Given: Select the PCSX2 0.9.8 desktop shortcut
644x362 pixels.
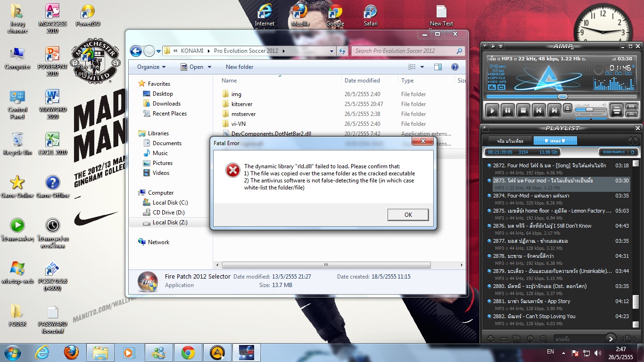Looking at the screenshot, I should [x=52, y=277].
